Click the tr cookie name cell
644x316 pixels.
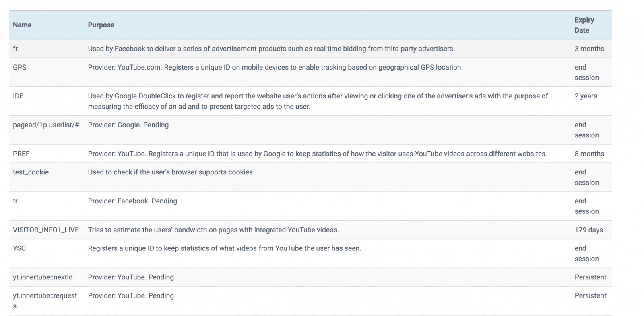coord(15,201)
